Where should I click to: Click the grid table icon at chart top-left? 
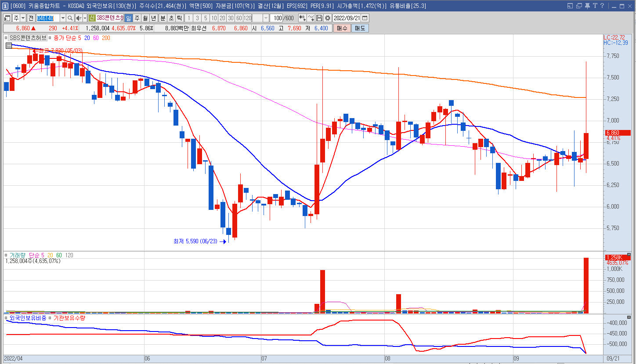(x=8, y=46)
